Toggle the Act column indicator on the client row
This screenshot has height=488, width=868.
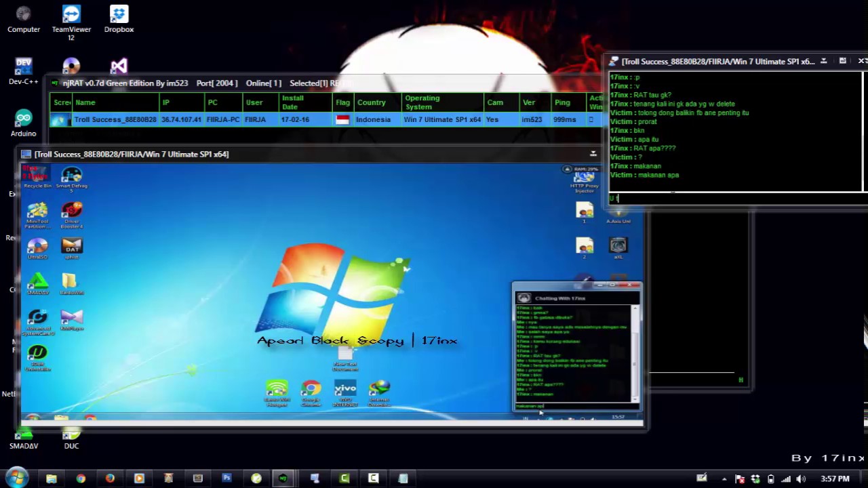tap(591, 119)
